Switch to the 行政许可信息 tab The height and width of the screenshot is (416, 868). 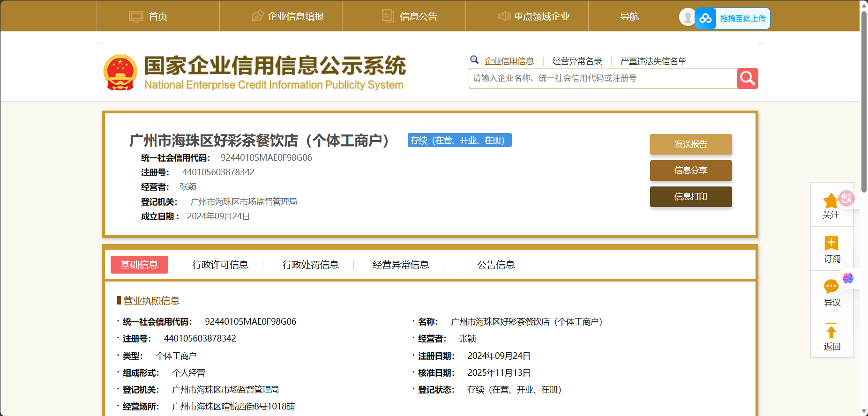point(220,265)
